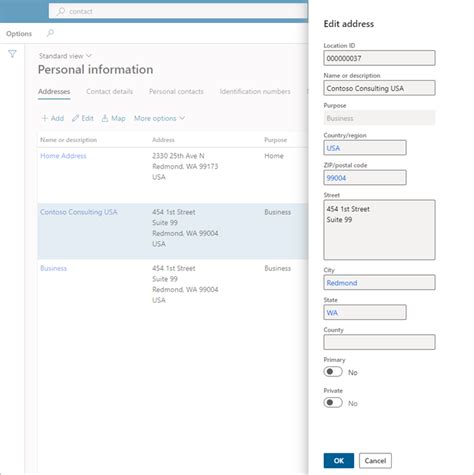474x475 pixels.
Task: Open the Identification numbers tab
Action: click(255, 91)
